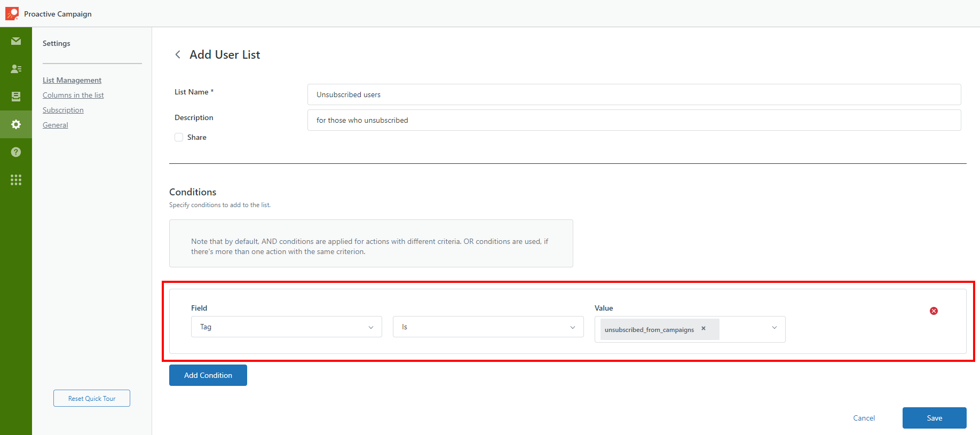This screenshot has height=435, width=980.
Task: Open List Management settings link
Action: click(x=72, y=80)
